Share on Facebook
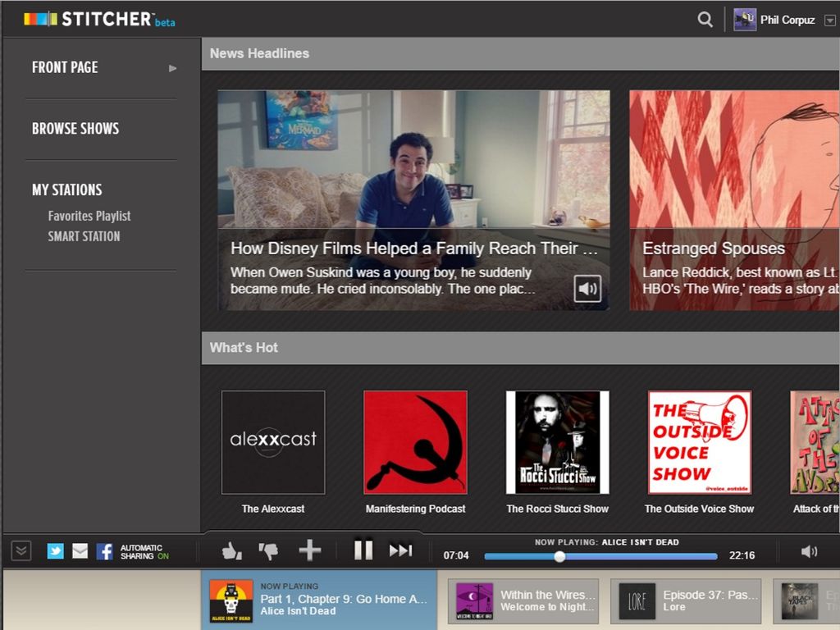This screenshot has width=840, height=630. pyautogui.click(x=104, y=550)
